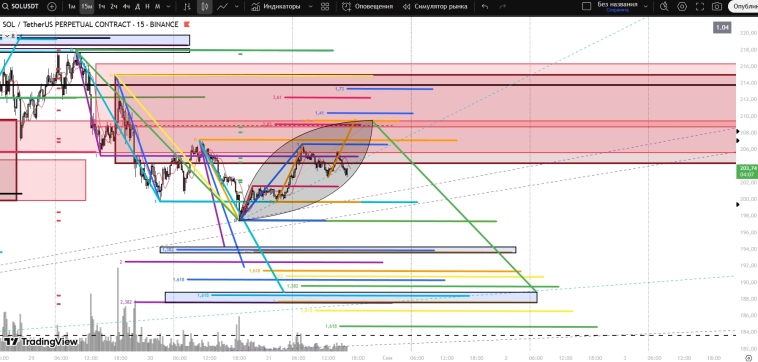The width and height of the screenshot is (758, 362).
Task: Click the layout setup square icon
Action: (586, 6)
